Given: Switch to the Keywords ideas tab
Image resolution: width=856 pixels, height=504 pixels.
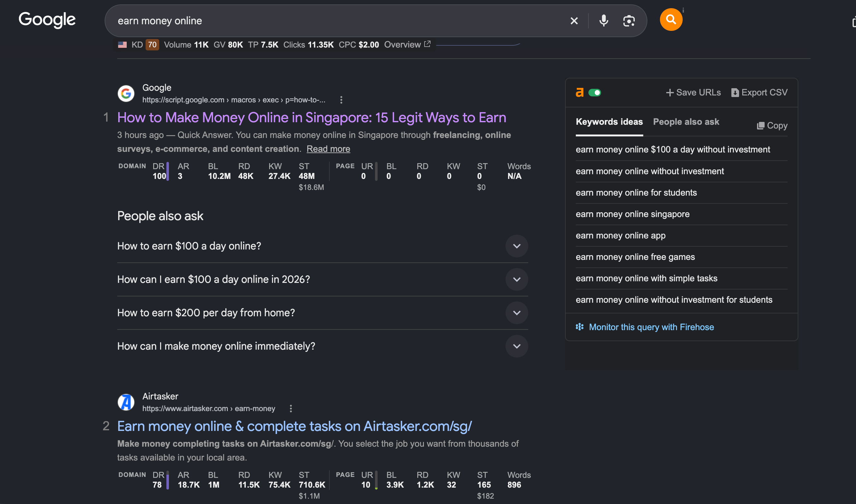Looking at the screenshot, I should pos(609,122).
